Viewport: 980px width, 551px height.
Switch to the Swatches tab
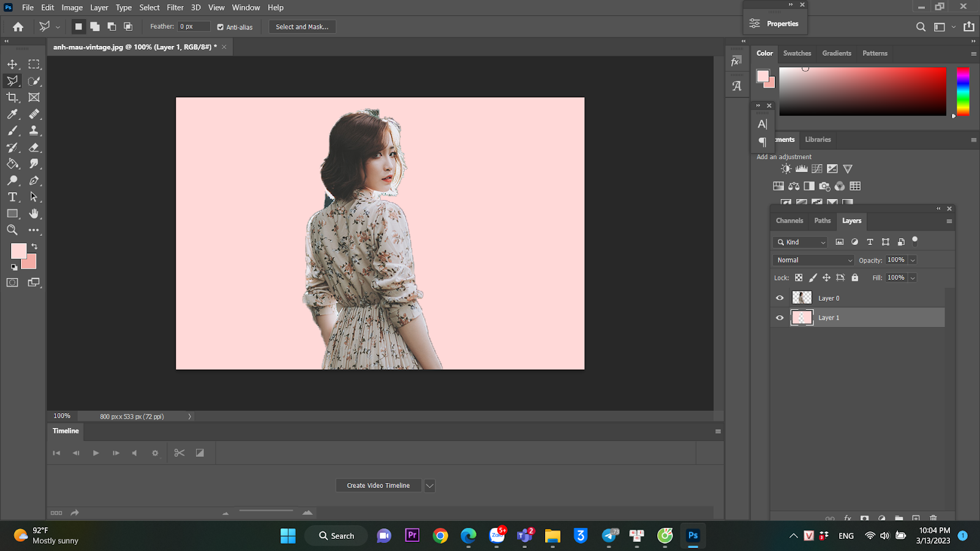pos(797,53)
